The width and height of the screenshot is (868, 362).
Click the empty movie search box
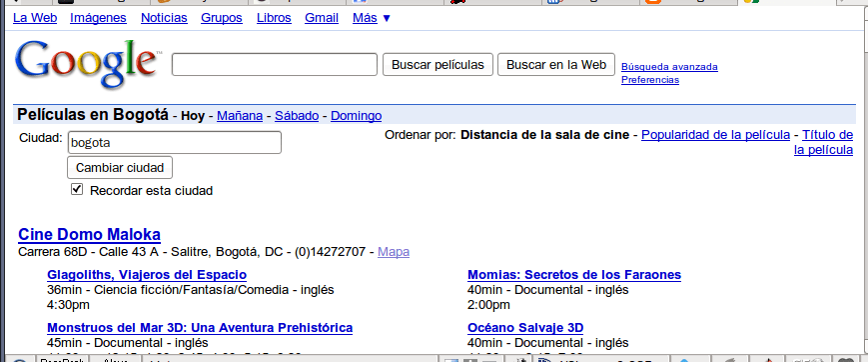point(275,64)
